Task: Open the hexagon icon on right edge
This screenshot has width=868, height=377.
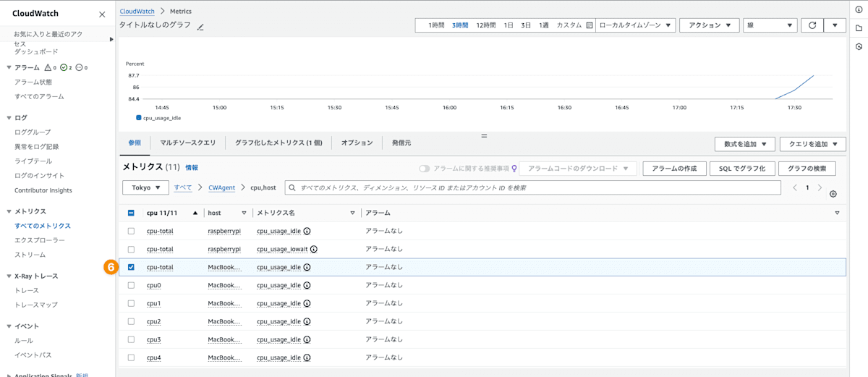Action: [x=859, y=46]
